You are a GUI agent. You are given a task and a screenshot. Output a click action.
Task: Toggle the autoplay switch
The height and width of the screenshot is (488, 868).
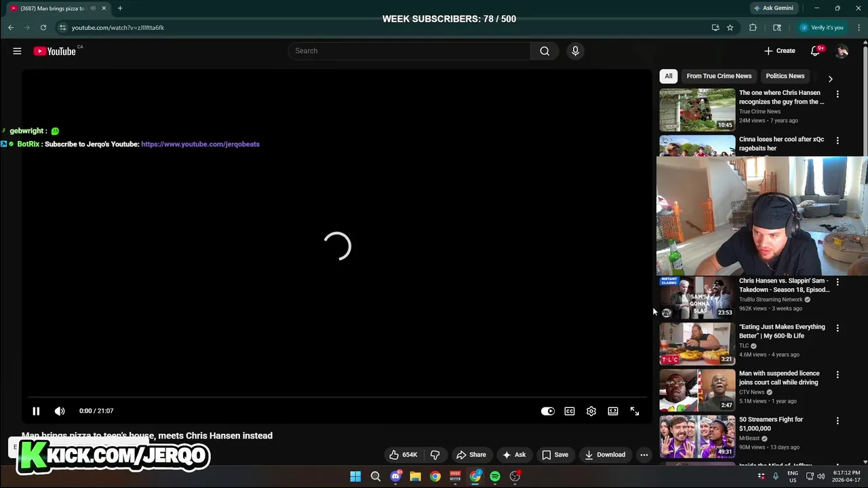coord(547,411)
